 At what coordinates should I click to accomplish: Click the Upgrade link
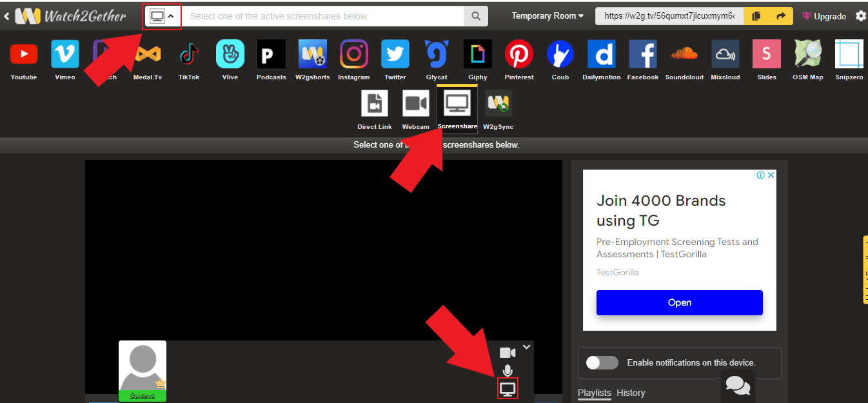coord(824,16)
